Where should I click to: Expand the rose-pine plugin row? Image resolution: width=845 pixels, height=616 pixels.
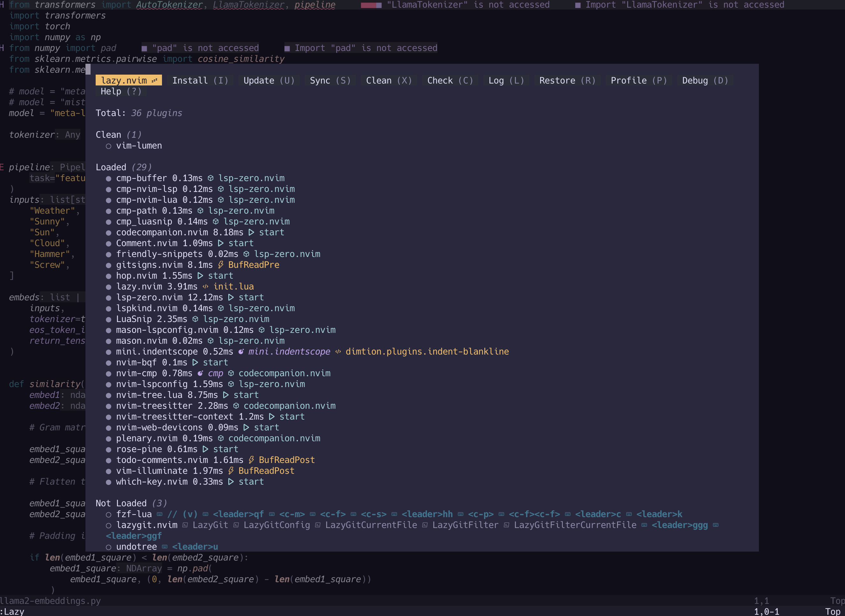[172, 449]
